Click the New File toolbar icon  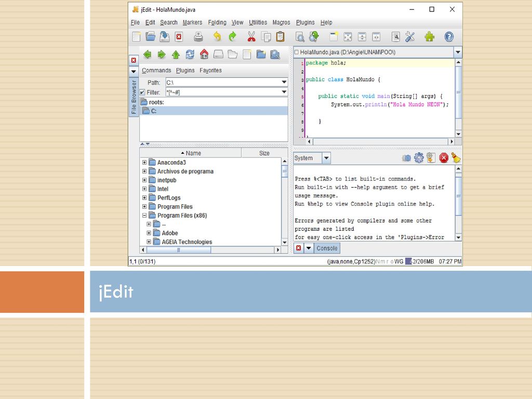[x=137, y=37]
